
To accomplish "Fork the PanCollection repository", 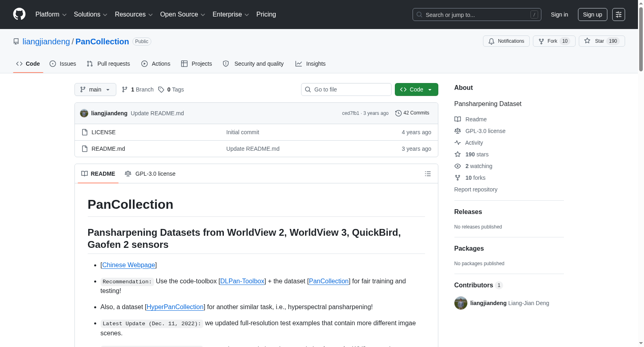I will click(x=554, y=41).
